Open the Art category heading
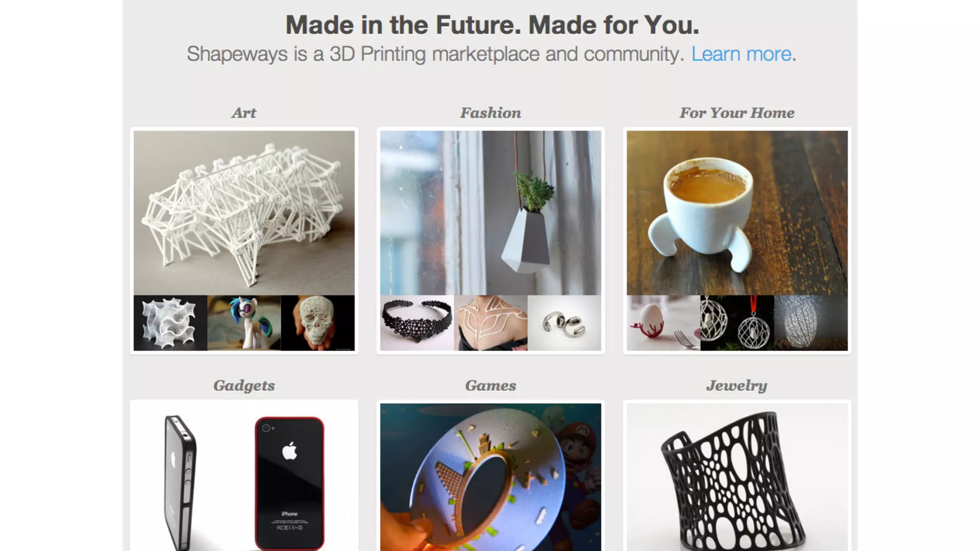This screenshot has width=980, height=551. coord(244,113)
